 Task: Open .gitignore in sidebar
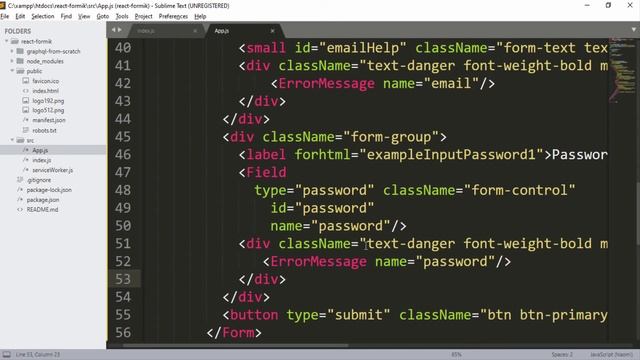[39, 180]
